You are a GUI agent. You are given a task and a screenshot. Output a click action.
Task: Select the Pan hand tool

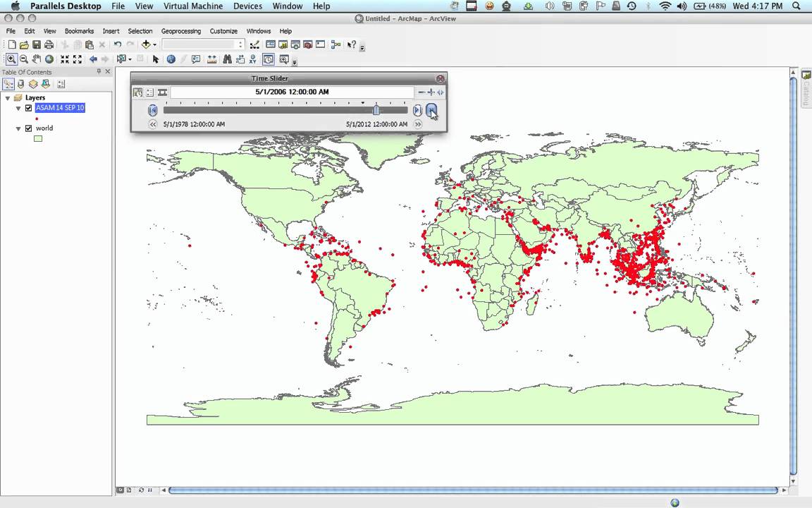pyautogui.click(x=36, y=59)
